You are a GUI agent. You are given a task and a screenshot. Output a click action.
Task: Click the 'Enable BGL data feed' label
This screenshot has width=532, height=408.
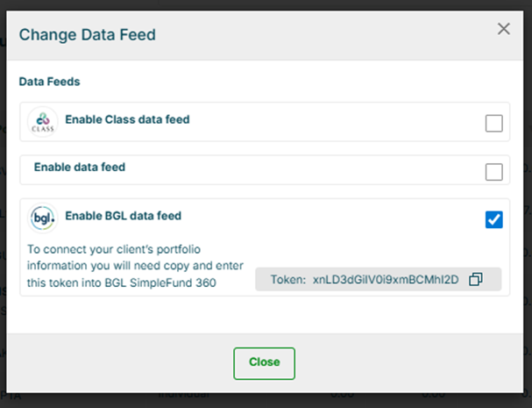click(123, 215)
